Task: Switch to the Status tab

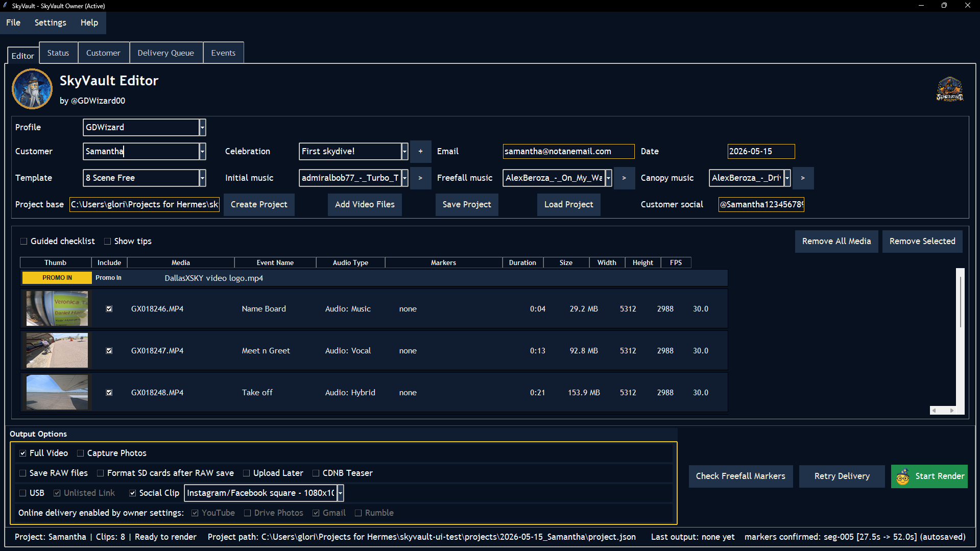Action: [x=58, y=53]
